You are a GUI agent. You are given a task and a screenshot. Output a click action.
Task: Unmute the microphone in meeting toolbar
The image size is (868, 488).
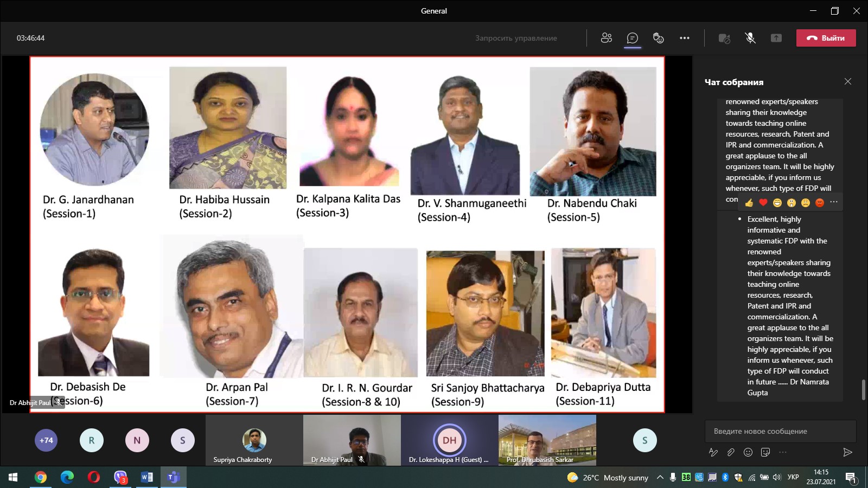tap(750, 38)
